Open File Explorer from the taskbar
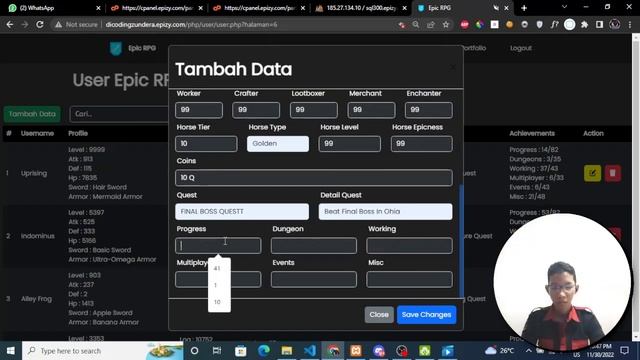 coord(287,351)
